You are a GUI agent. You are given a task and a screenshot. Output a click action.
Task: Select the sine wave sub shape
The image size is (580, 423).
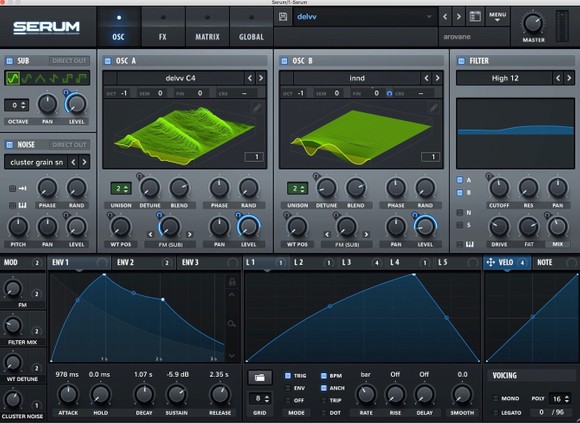tap(13, 78)
